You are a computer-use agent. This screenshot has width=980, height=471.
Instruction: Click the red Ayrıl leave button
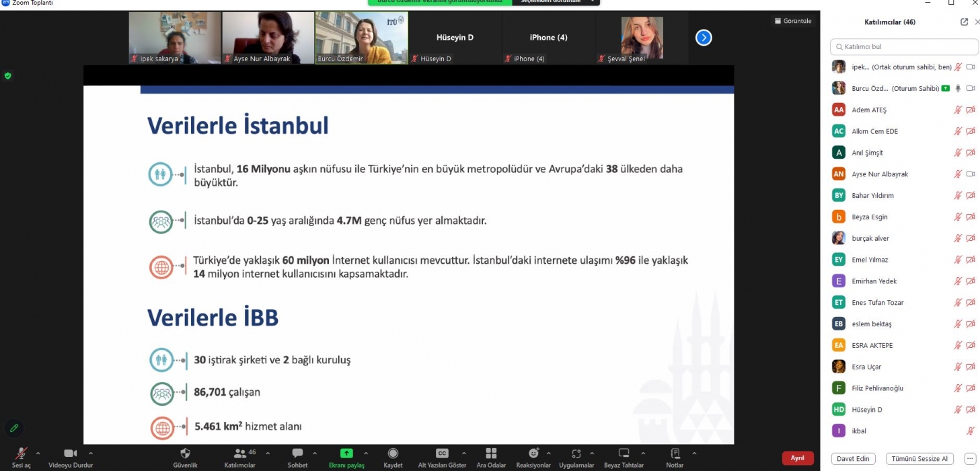797,458
